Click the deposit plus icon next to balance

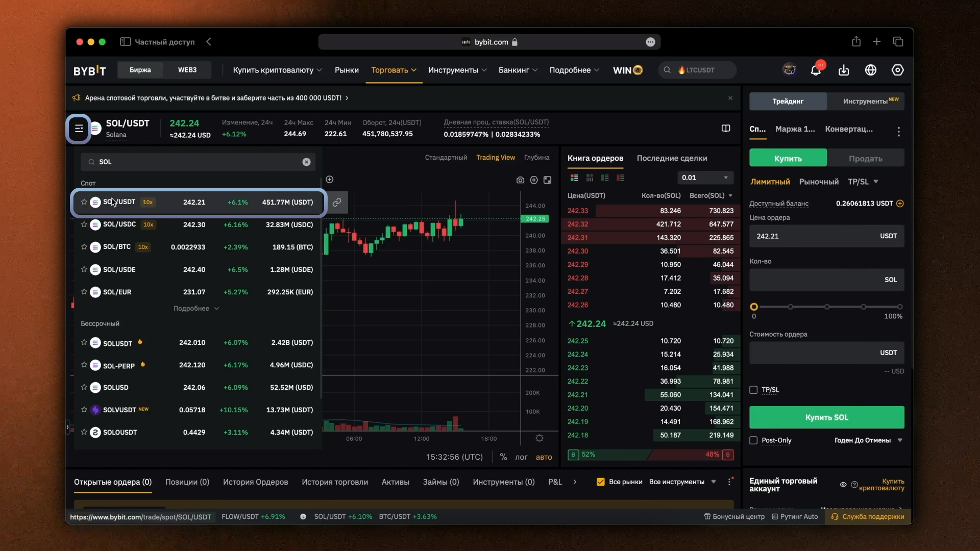point(900,204)
